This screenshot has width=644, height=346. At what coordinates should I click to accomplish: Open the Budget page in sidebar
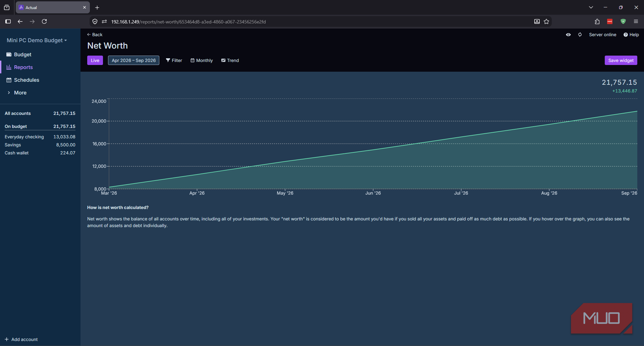coord(40,54)
